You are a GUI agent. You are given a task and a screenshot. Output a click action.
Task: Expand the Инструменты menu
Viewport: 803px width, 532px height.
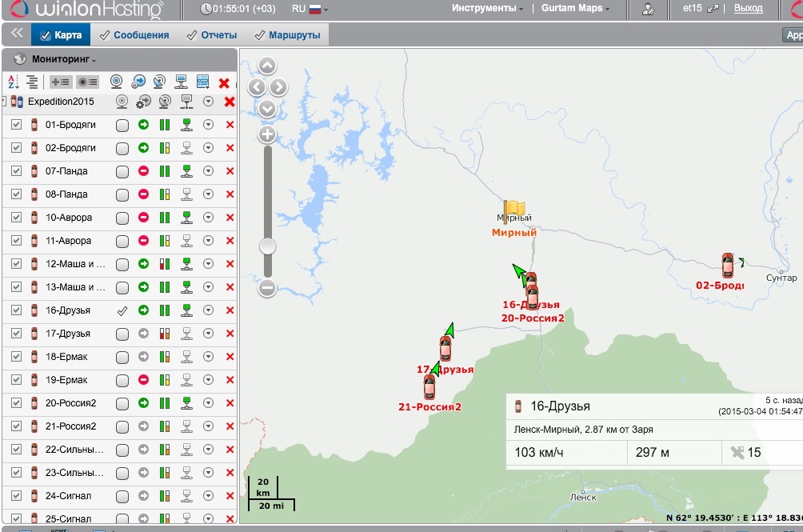(488, 9)
